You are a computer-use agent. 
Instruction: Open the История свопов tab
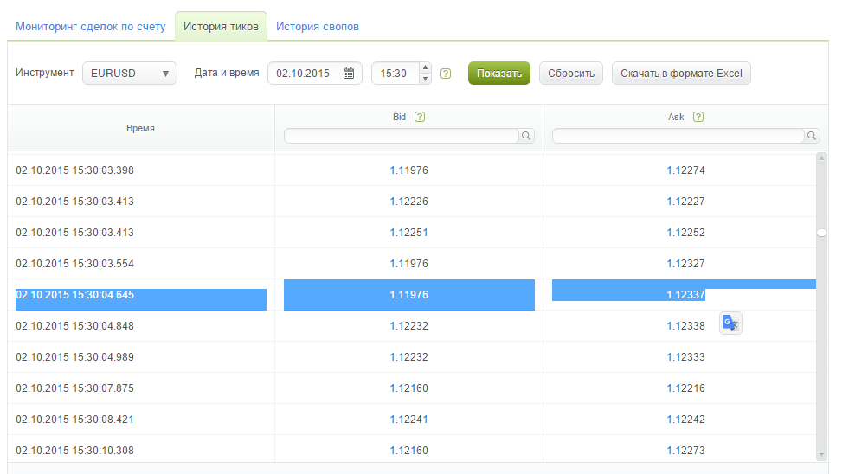[x=318, y=27]
